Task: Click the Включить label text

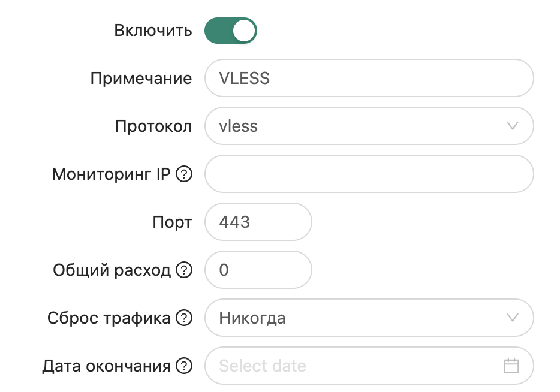Action: (x=154, y=31)
